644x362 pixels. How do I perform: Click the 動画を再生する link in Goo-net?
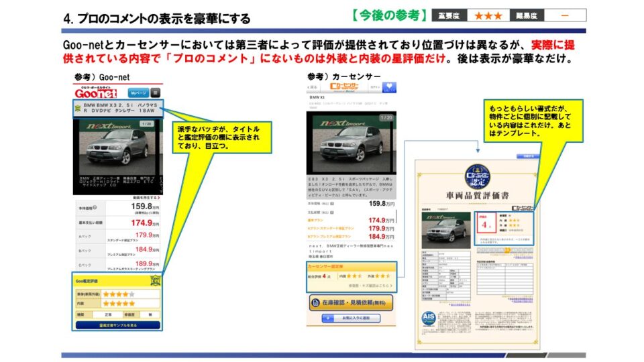click(146, 197)
